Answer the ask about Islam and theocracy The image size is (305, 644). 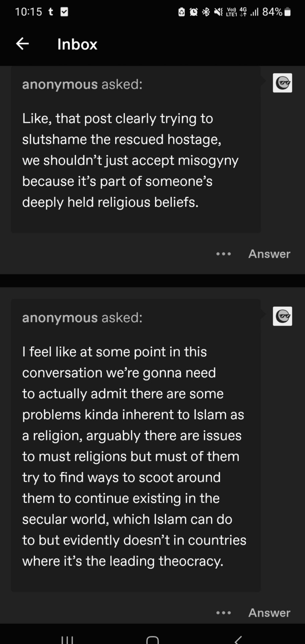[x=269, y=613]
